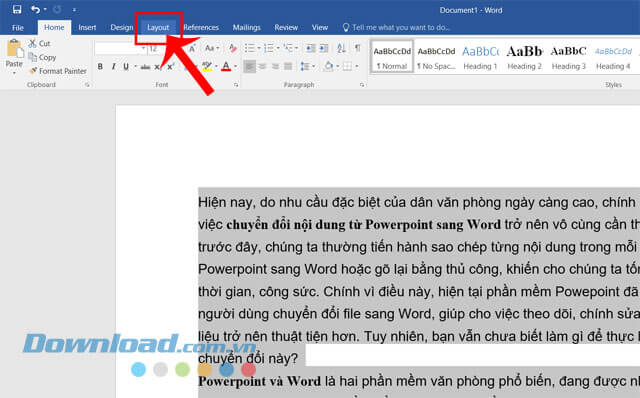Open the font color dropdown arrow
Screen dimensions: 640x398
pos(235,67)
